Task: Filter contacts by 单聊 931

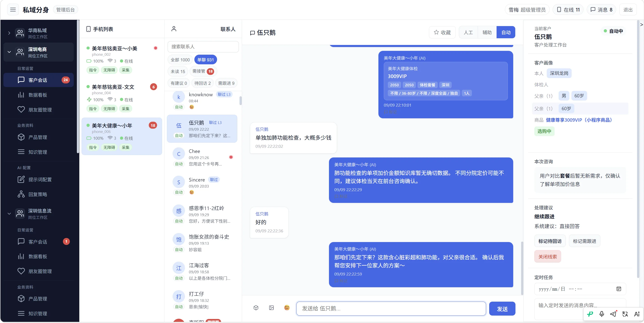Action: point(205,60)
